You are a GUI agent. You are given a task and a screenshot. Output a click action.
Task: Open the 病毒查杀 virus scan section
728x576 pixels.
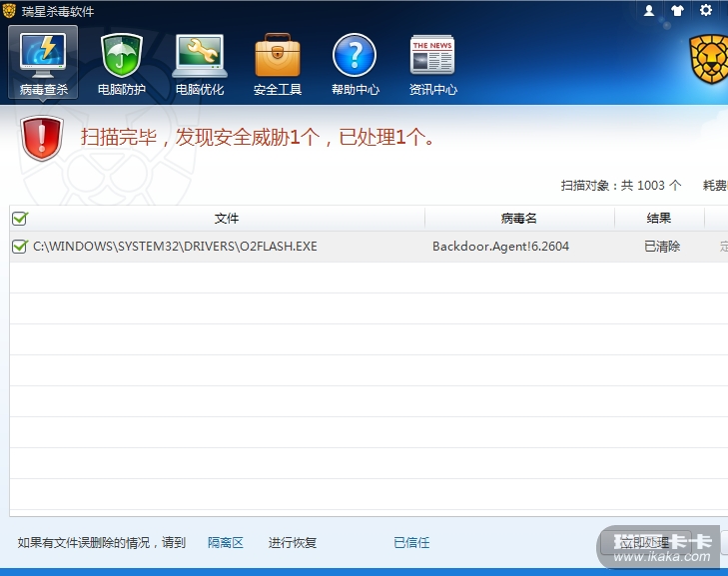(x=43, y=62)
